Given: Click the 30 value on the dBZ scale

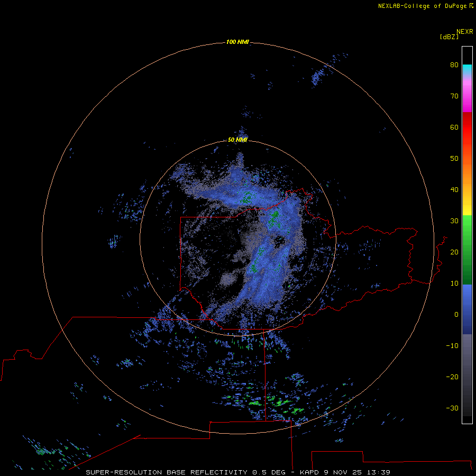Looking at the screenshot, I should 454,221.
